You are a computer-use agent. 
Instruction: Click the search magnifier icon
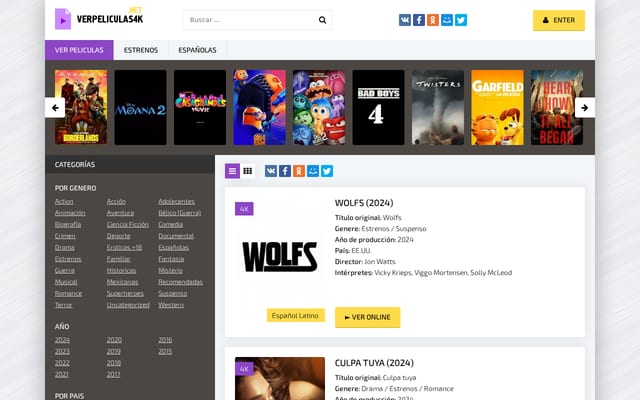(x=322, y=20)
